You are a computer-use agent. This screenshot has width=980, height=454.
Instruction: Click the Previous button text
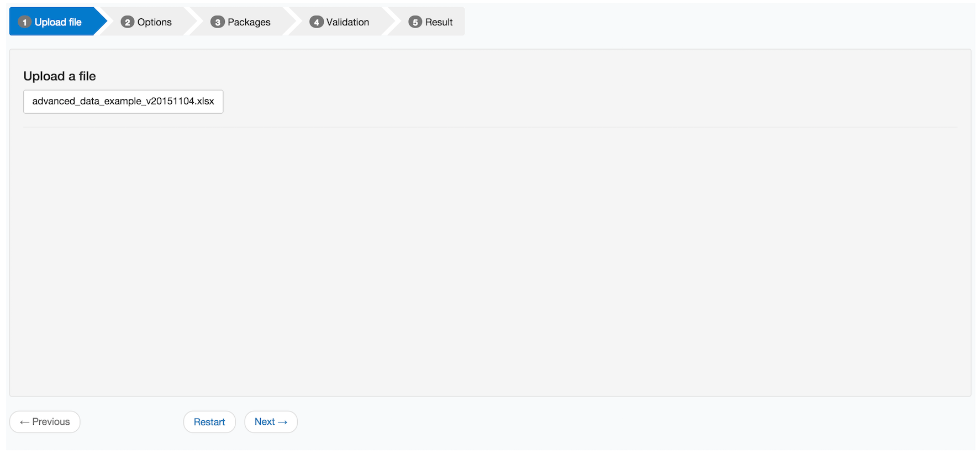(51, 422)
